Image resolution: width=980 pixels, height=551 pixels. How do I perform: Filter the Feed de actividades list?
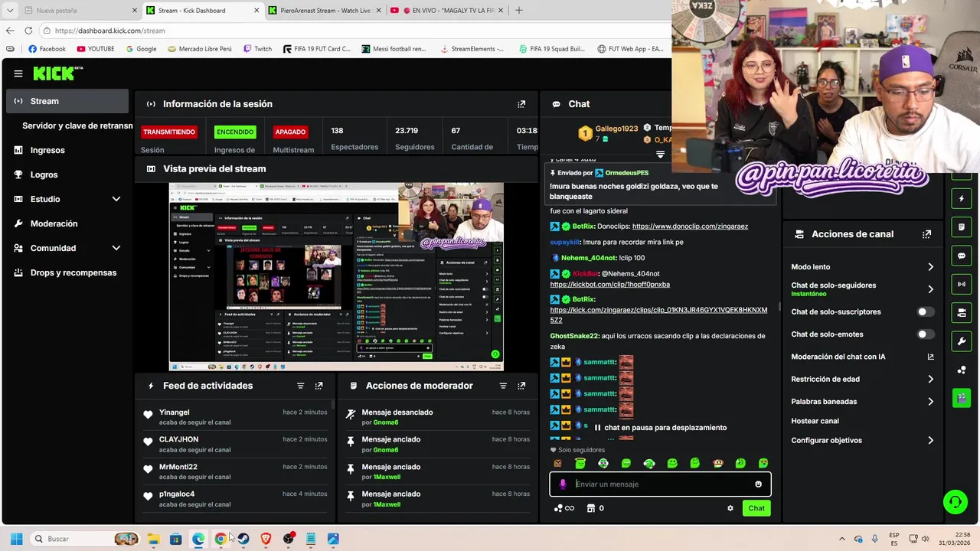point(300,386)
